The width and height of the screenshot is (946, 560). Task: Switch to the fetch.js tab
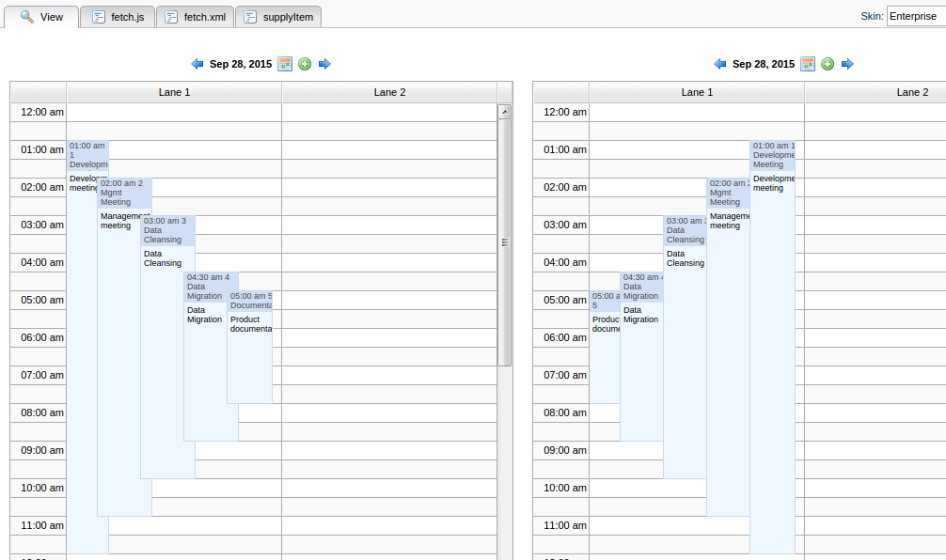point(118,17)
